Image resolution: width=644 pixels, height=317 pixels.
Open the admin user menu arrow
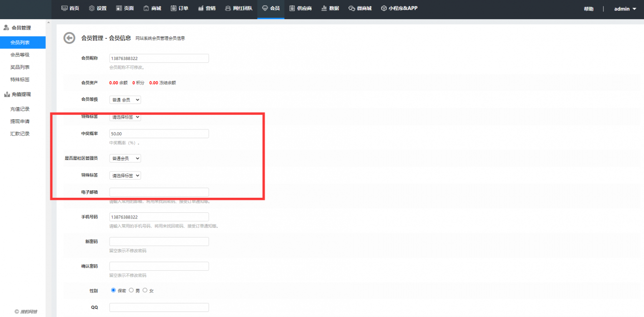[634, 9]
